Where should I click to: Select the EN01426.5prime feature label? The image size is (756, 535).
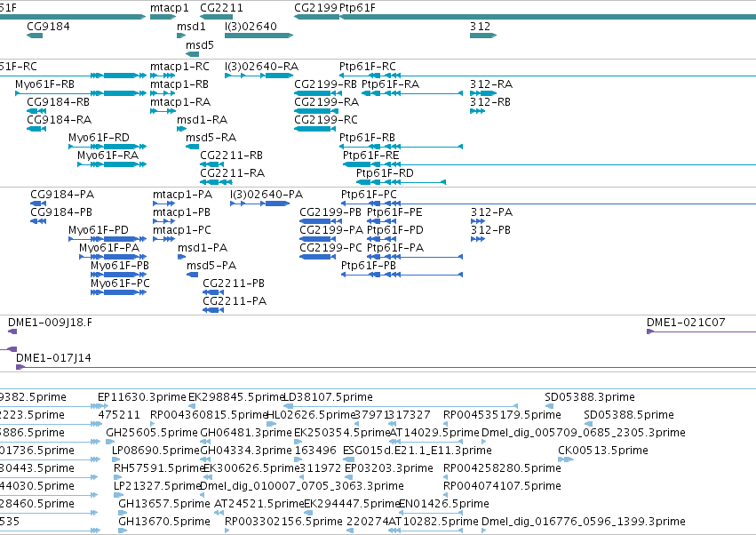pos(444,504)
